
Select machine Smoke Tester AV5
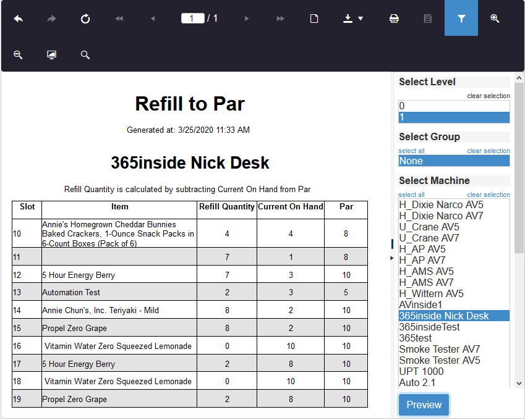pyautogui.click(x=454, y=360)
